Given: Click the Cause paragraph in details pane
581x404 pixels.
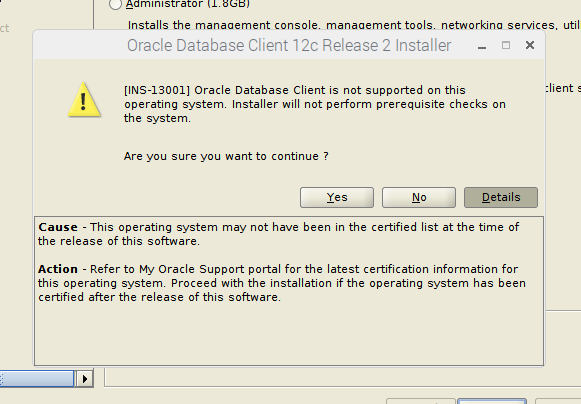Looking at the screenshot, I should 278,234.
